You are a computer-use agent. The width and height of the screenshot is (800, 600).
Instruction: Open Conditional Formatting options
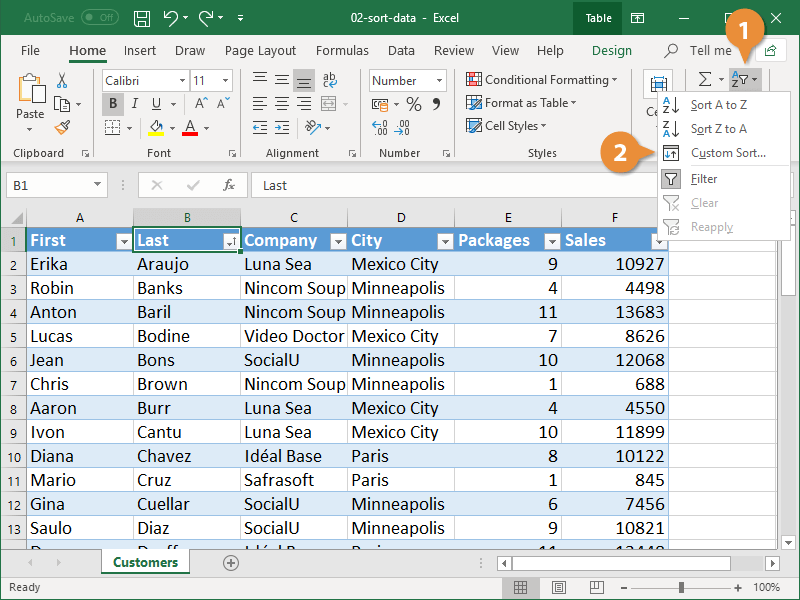(x=542, y=79)
